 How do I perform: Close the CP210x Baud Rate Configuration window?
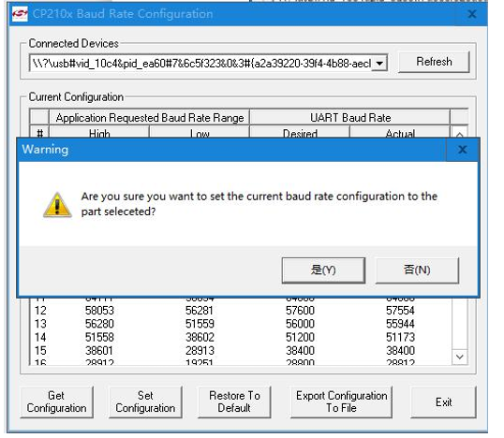(x=471, y=14)
